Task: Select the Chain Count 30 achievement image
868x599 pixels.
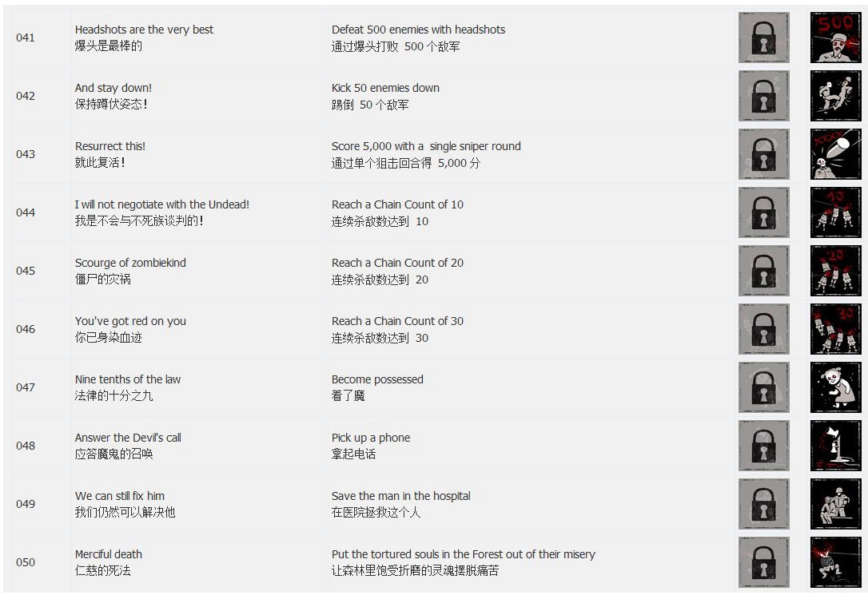Action: pyautogui.click(x=836, y=329)
